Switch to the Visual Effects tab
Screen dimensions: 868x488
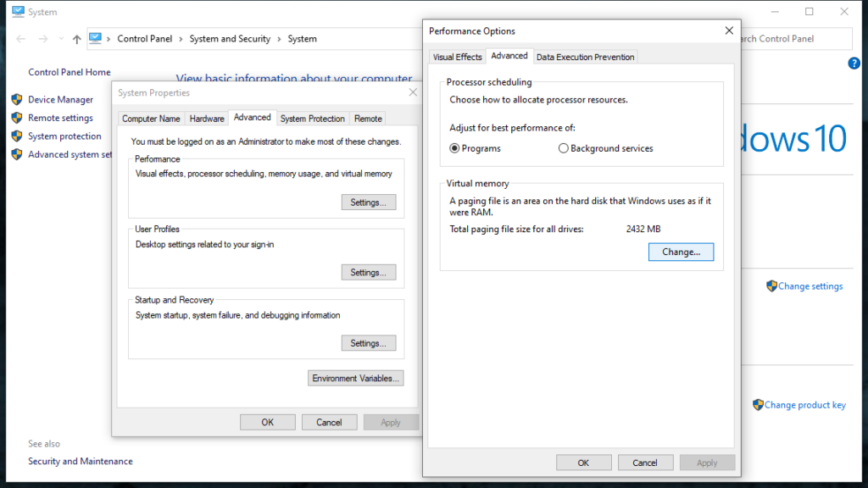(x=457, y=56)
